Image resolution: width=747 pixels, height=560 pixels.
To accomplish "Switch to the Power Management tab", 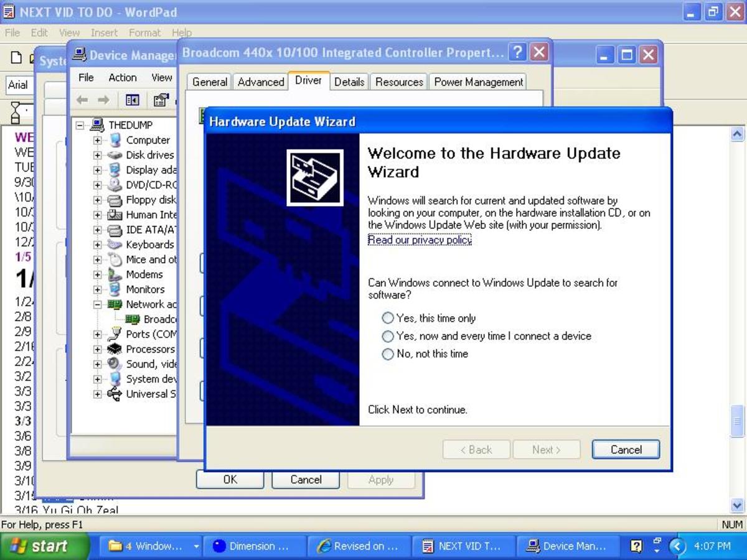I will 478,82.
